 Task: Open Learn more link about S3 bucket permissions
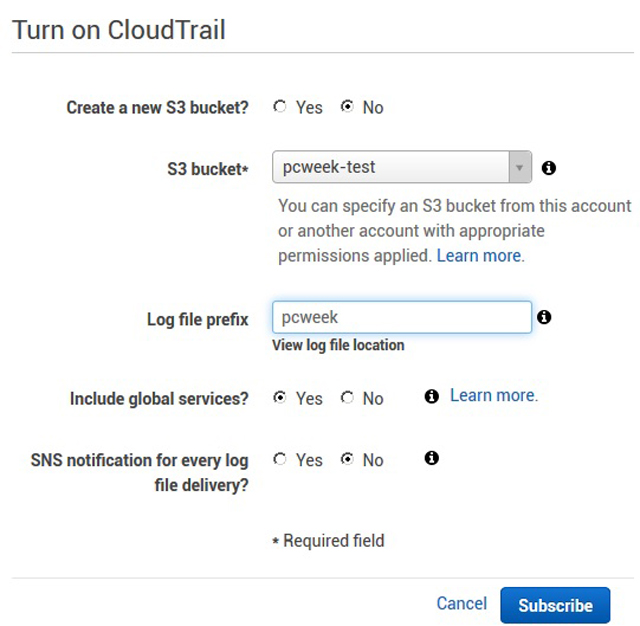click(x=479, y=256)
